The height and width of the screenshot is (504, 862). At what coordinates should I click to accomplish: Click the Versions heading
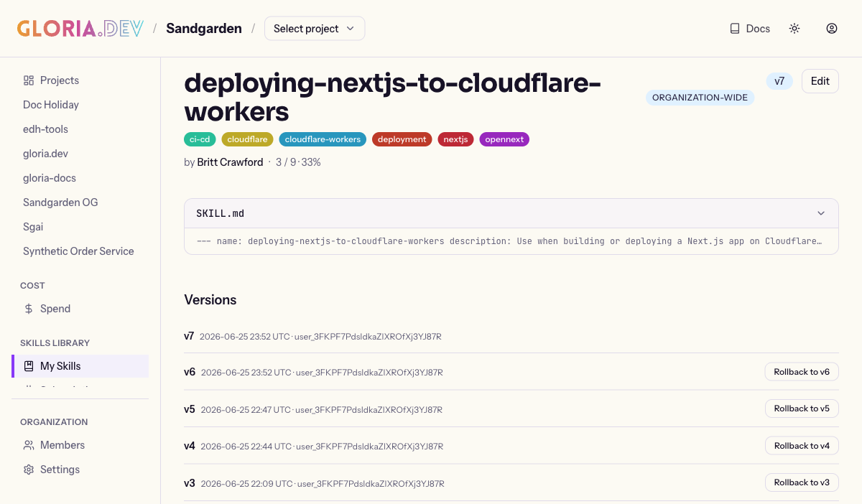(x=210, y=300)
